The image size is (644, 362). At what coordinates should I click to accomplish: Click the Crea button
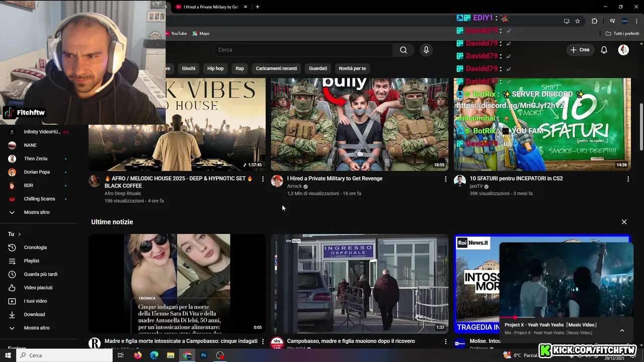tap(580, 50)
